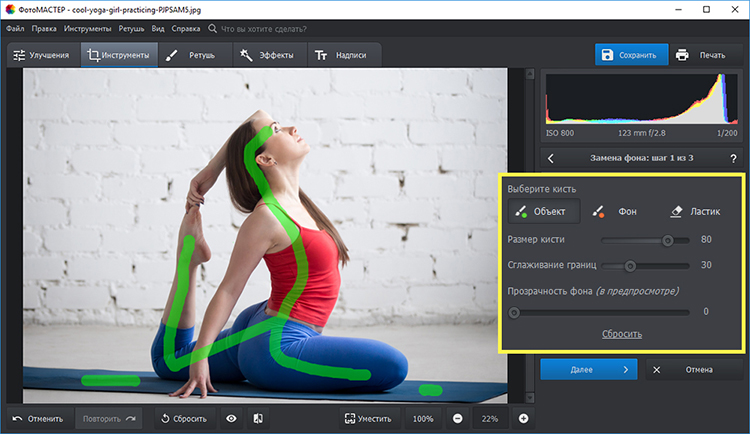750x434 pixels.
Task: Click the before/after compare icon
Action: (x=257, y=418)
